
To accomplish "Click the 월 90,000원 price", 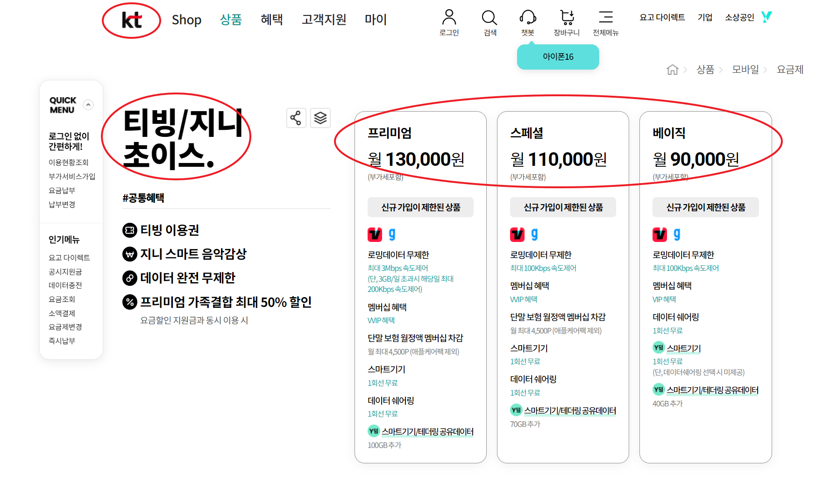I will click(x=696, y=160).
